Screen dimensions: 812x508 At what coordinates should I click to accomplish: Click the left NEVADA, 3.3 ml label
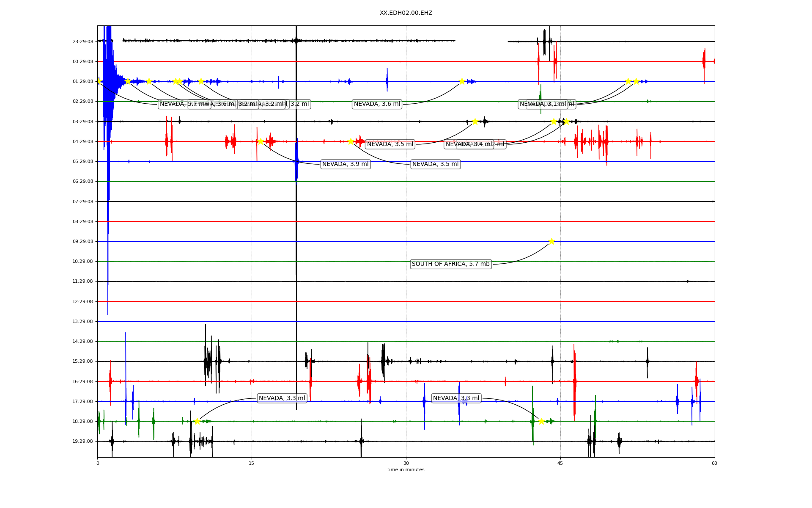(282, 398)
